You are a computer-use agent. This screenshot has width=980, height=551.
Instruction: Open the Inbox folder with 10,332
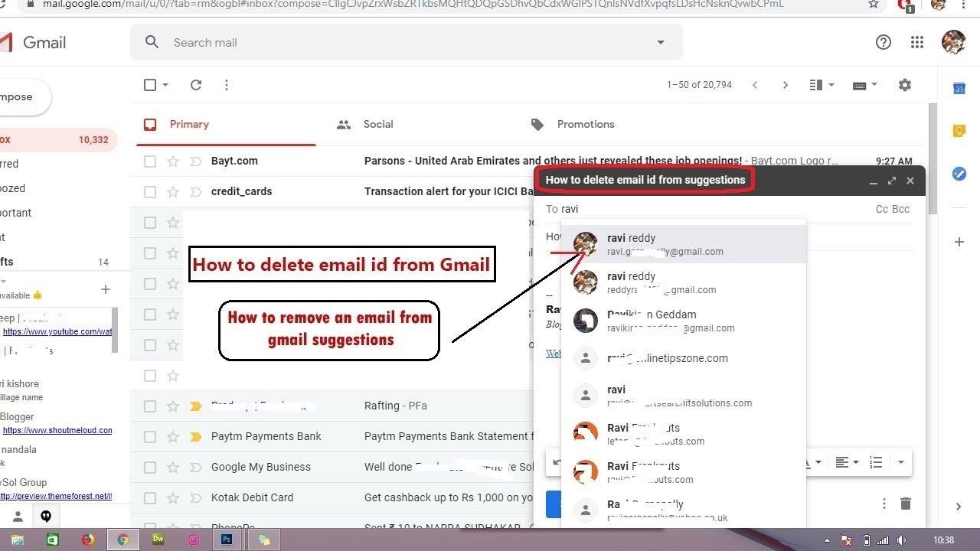(x=58, y=140)
